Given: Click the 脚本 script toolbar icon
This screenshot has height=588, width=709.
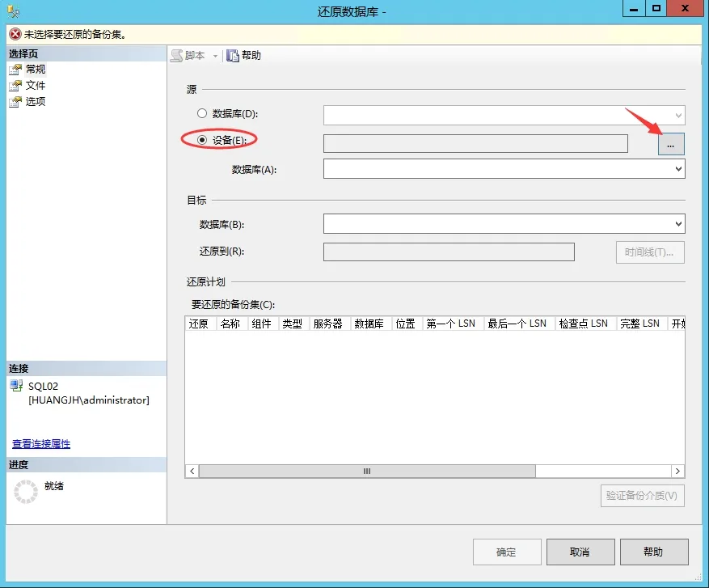Looking at the screenshot, I should click(177, 56).
